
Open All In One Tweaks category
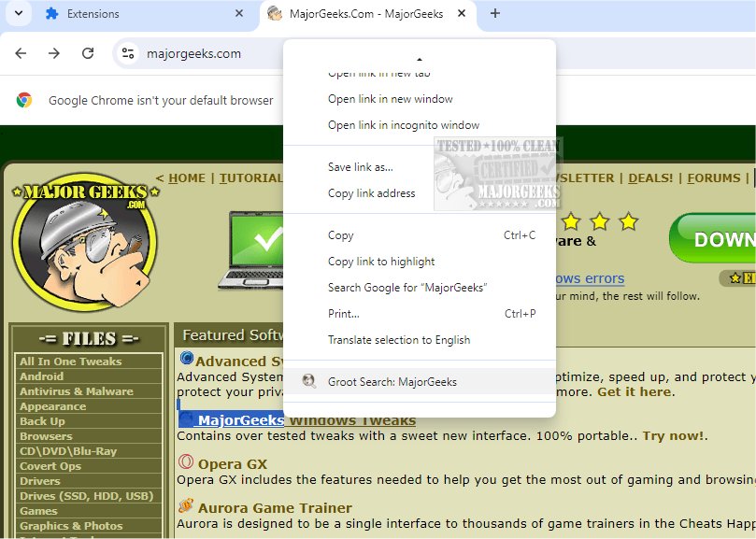(70, 362)
